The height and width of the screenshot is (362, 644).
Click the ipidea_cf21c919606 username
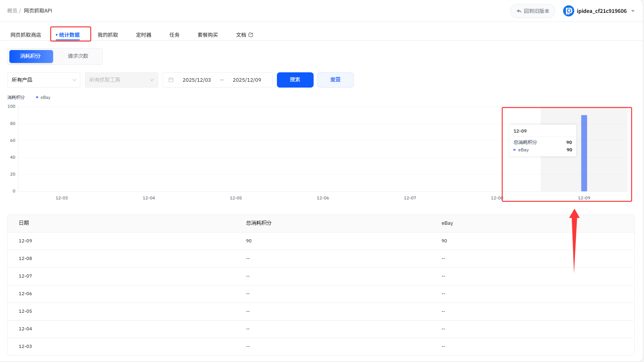pyautogui.click(x=602, y=11)
